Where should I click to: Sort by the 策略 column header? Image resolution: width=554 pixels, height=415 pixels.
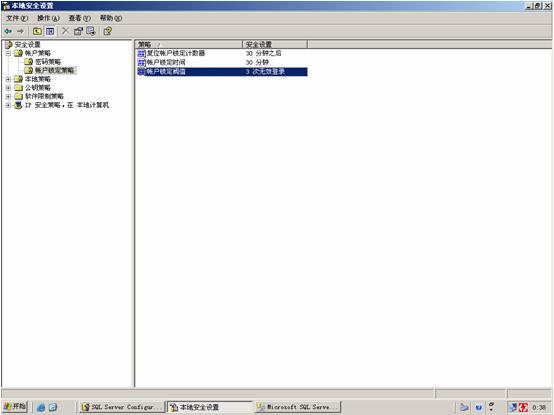click(189, 45)
